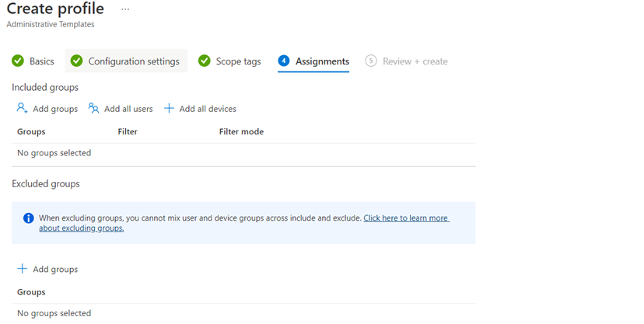Click the step 5 circle for Review + create
This screenshot has width=644, height=324.
(371, 61)
